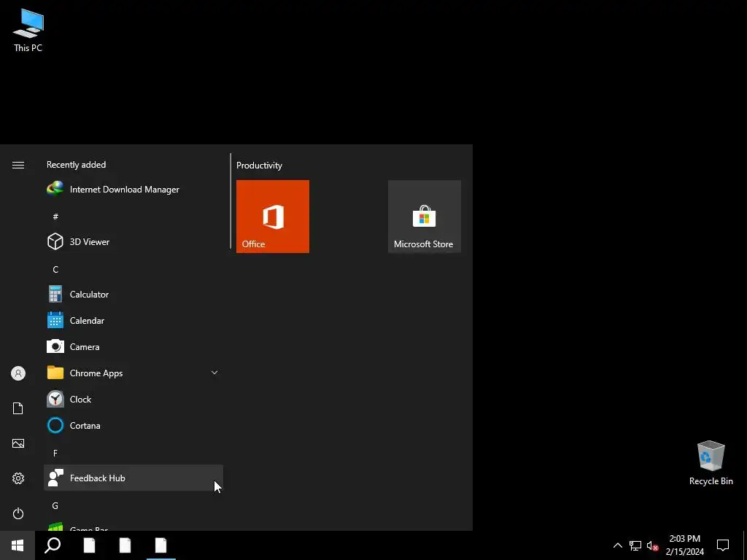Launch 3D Viewer from the app list
The image size is (747, 560).
(x=133, y=242)
